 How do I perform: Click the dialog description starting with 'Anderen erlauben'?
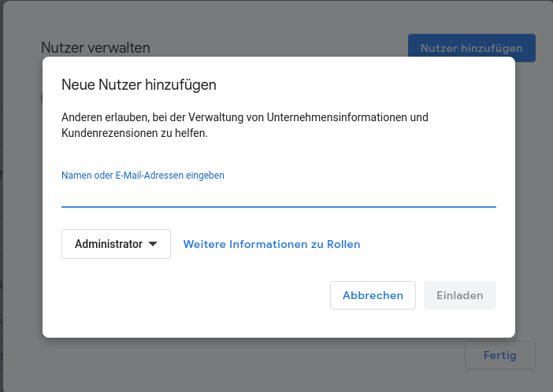coord(244,117)
